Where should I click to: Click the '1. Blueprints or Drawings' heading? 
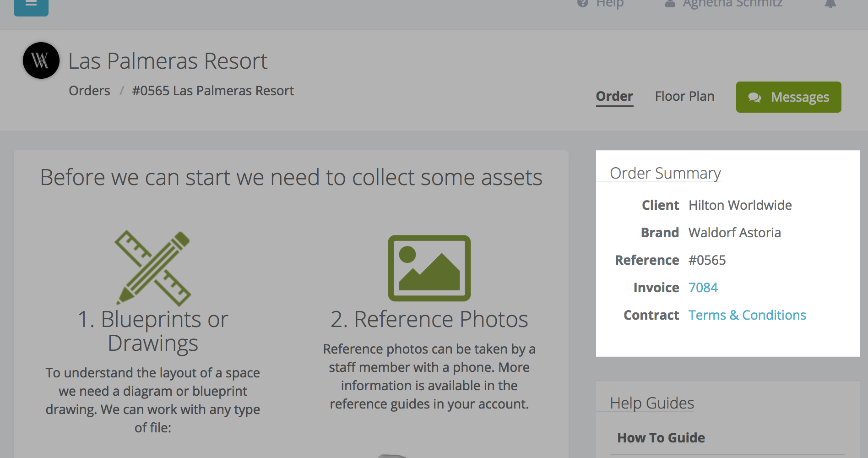point(153,331)
